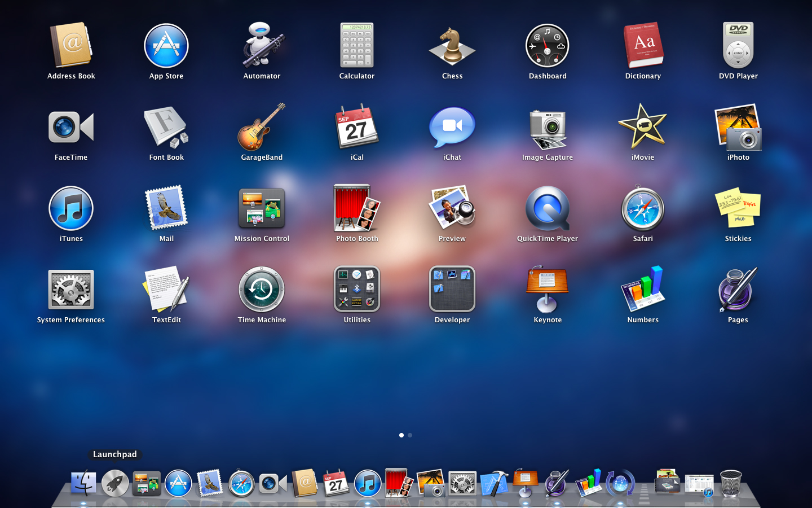This screenshot has height=508, width=812.
Task: Launch QuickTime Player
Action: [x=548, y=208]
